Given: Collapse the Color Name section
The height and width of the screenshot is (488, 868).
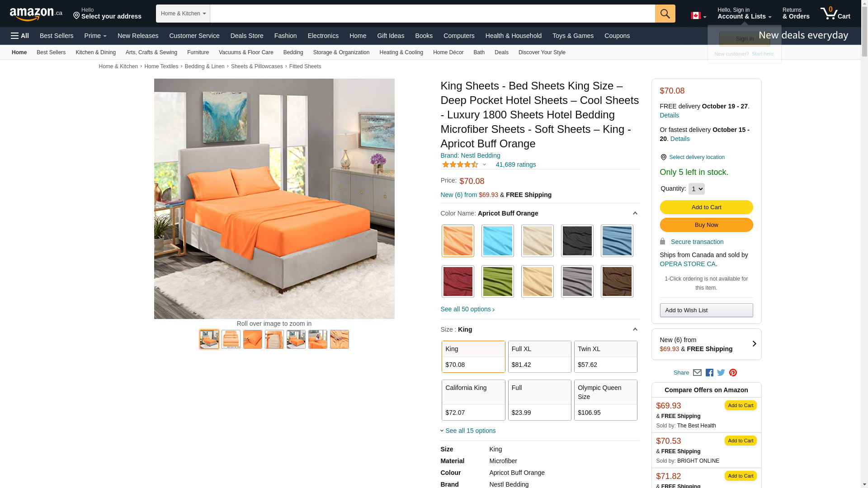Looking at the screenshot, I should click(635, 213).
